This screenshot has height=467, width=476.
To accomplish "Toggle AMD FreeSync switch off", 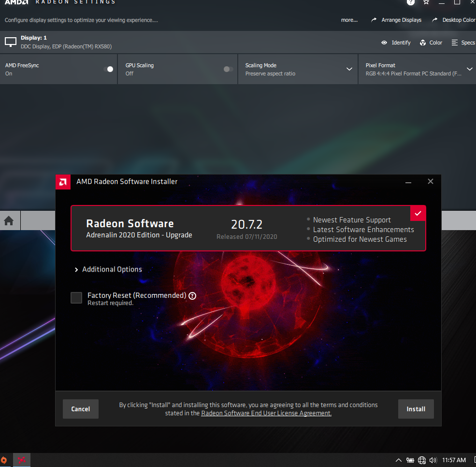I will [x=108, y=69].
